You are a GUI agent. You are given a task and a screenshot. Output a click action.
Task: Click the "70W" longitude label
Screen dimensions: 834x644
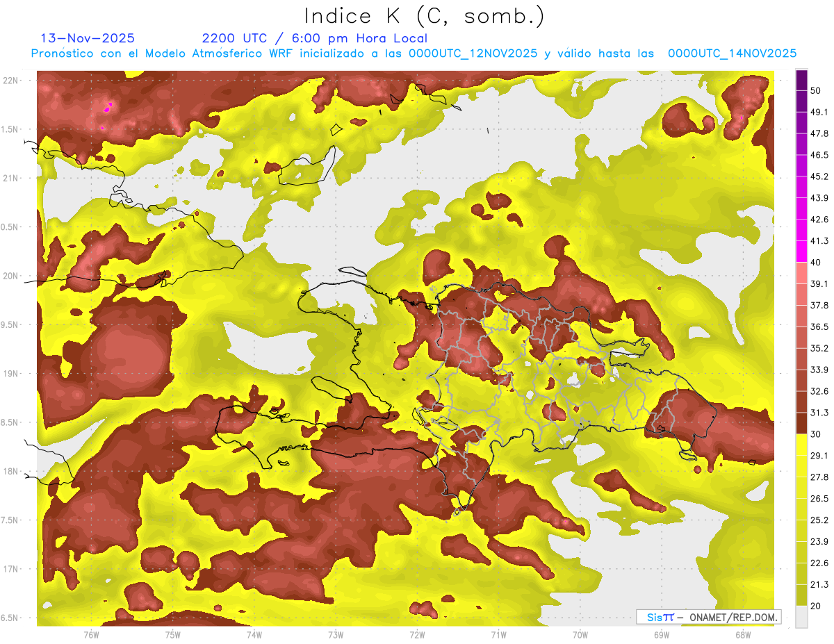(x=580, y=634)
